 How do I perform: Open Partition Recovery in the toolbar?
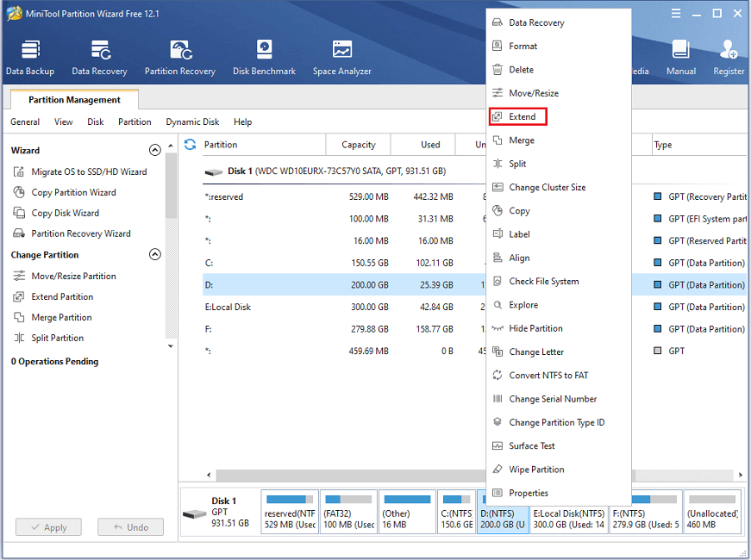pos(180,58)
